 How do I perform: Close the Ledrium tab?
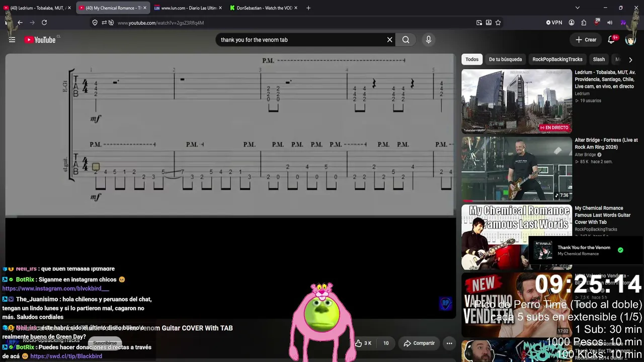coord(69,8)
